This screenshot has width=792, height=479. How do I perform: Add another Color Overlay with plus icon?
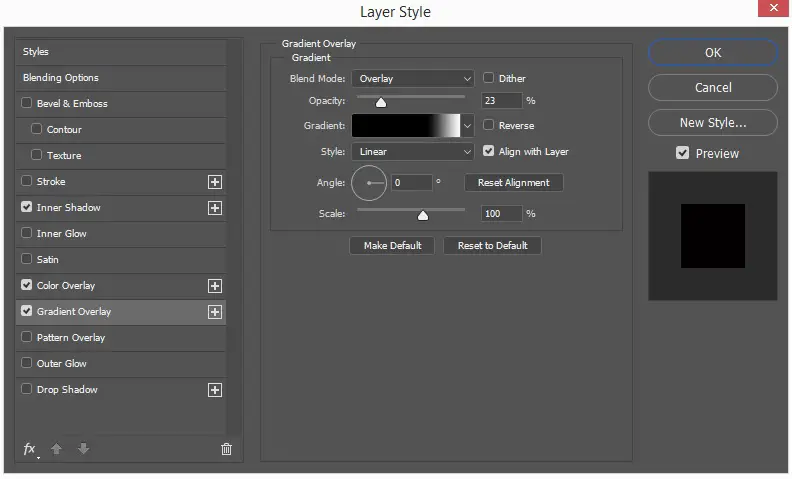point(215,286)
